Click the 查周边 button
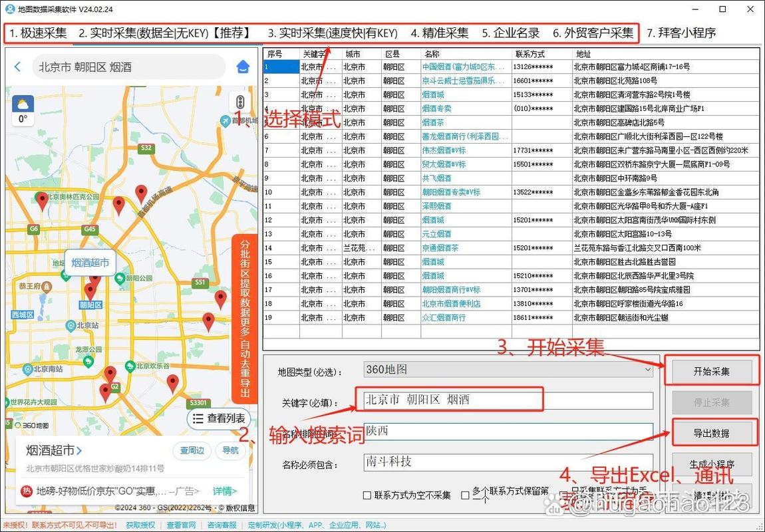Image resolution: width=765 pixels, height=532 pixels. (192, 451)
